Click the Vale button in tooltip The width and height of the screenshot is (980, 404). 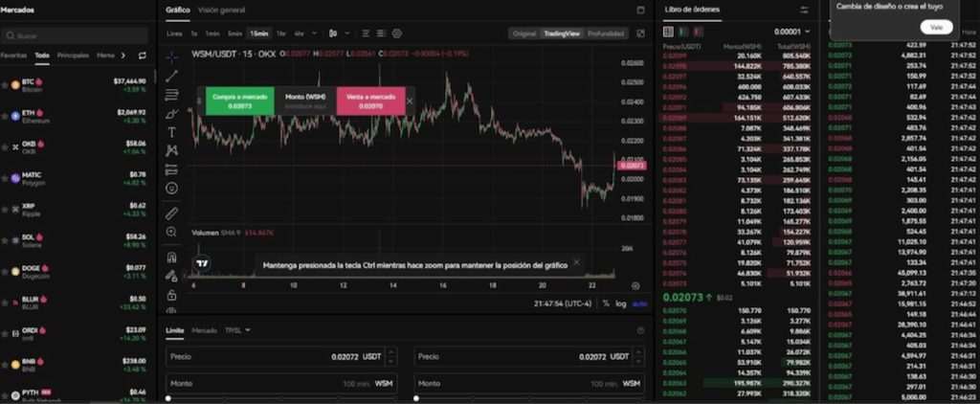(x=936, y=28)
